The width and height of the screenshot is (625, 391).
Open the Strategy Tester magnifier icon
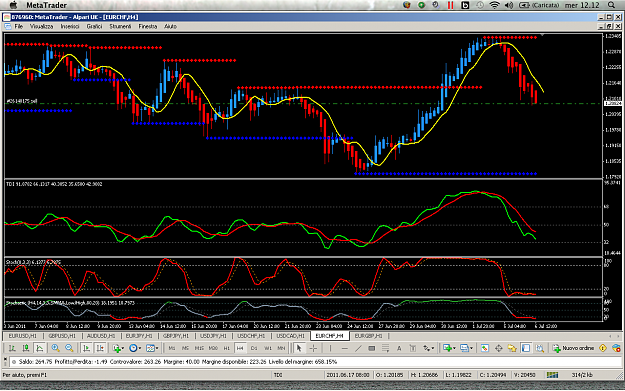(540, 348)
